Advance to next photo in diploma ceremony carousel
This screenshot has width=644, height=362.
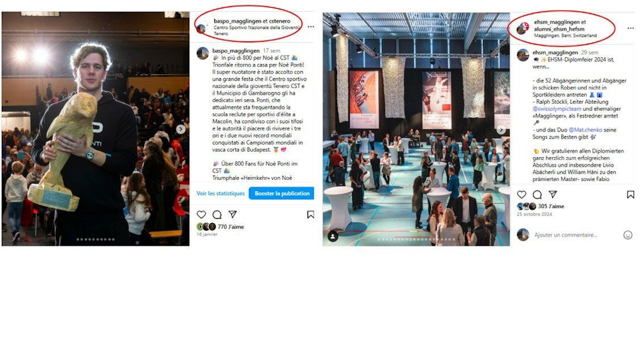(501, 129)
